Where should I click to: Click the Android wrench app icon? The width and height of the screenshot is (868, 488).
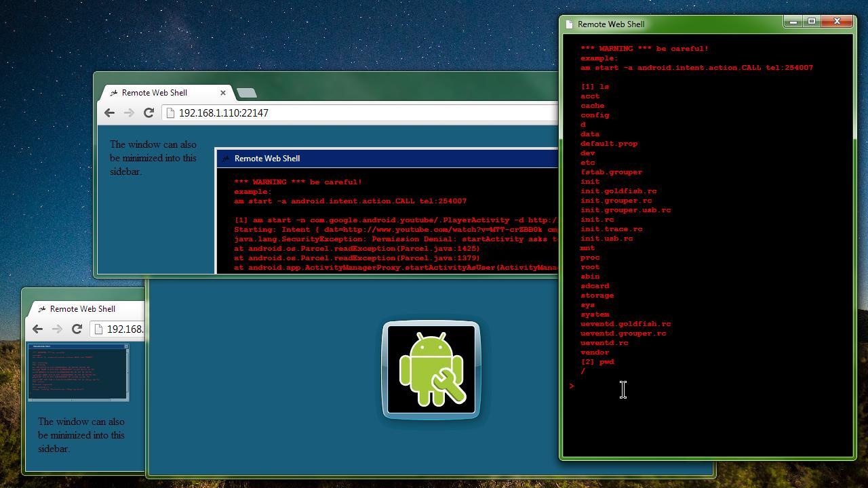click(431, 370)
